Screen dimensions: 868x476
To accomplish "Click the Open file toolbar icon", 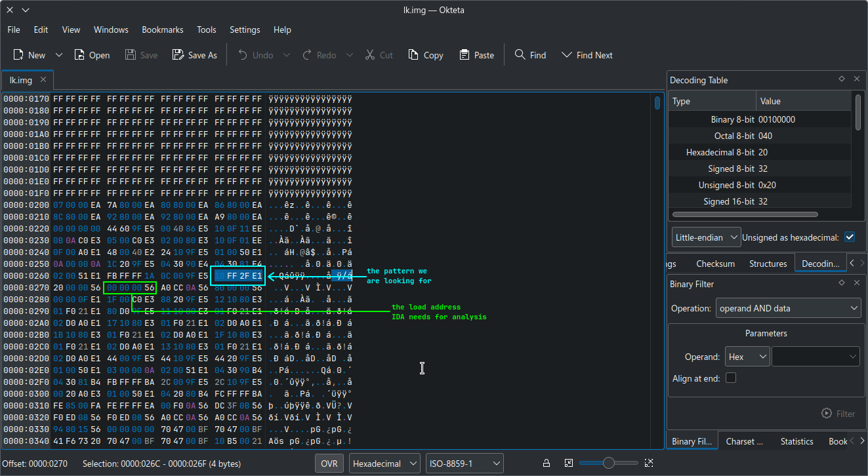I will coord(79,55).
